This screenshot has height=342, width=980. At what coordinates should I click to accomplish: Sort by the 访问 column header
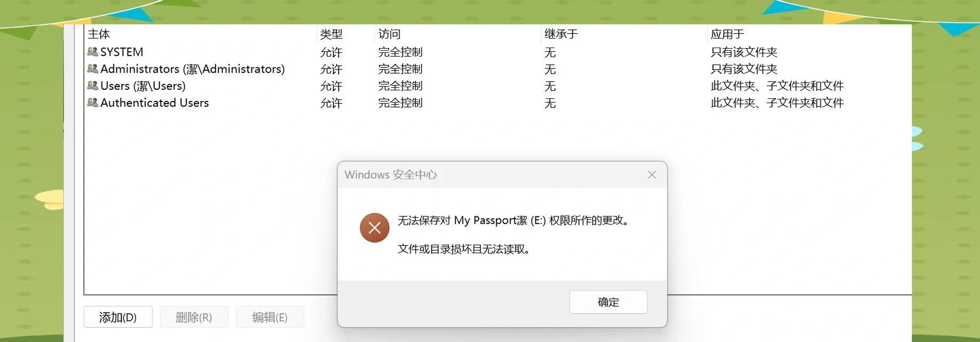point(458,34)
